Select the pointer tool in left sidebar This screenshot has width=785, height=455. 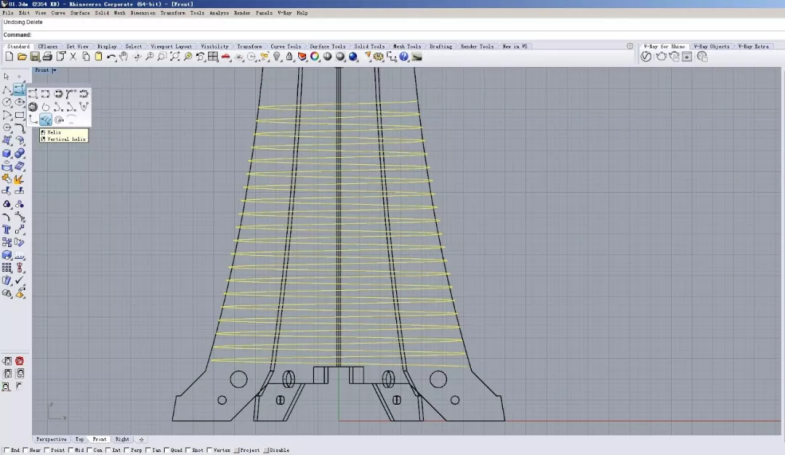click(7, 76)
